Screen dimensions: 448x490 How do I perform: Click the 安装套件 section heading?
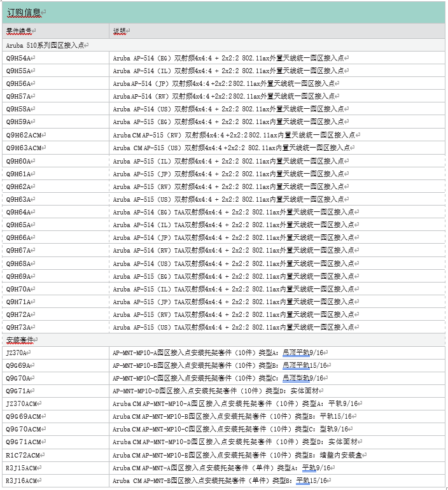[20, 340]
